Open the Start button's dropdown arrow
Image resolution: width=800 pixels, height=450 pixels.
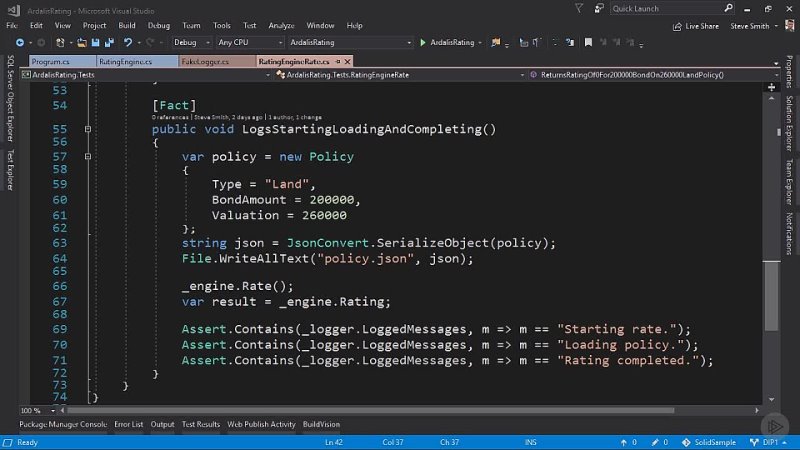point(480,43)
